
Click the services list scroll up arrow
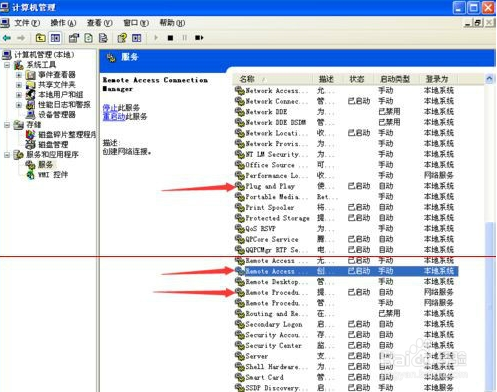(489, 79)
